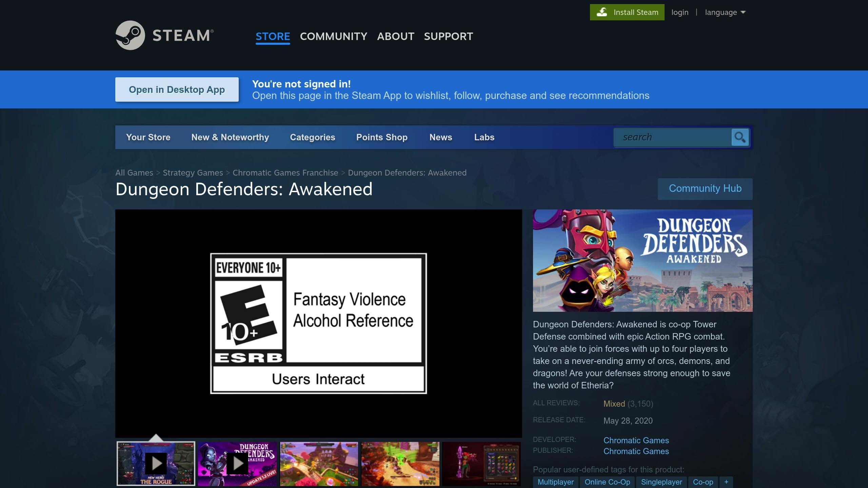The width and height of the screenshot is (868, 488).
Task: Open the Categories menu
Action: 312,137
